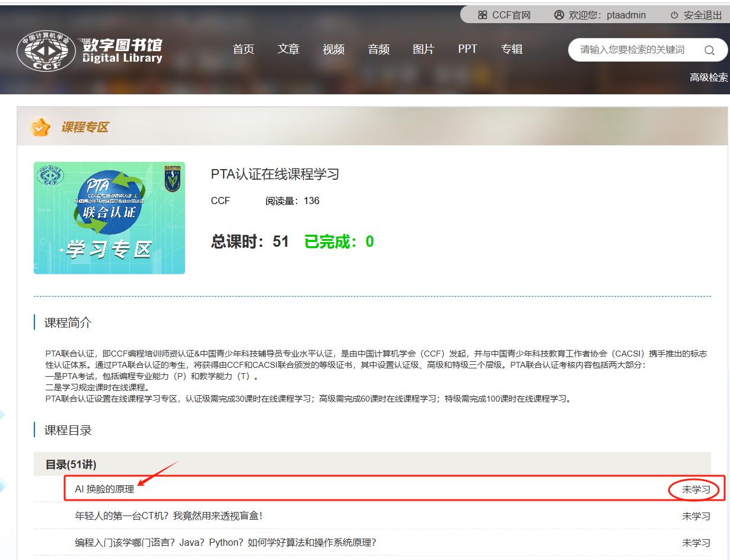Screen dimensions: 730x560
Task: Open the course AI 换脸的原理
Action: tap(104, 489)
